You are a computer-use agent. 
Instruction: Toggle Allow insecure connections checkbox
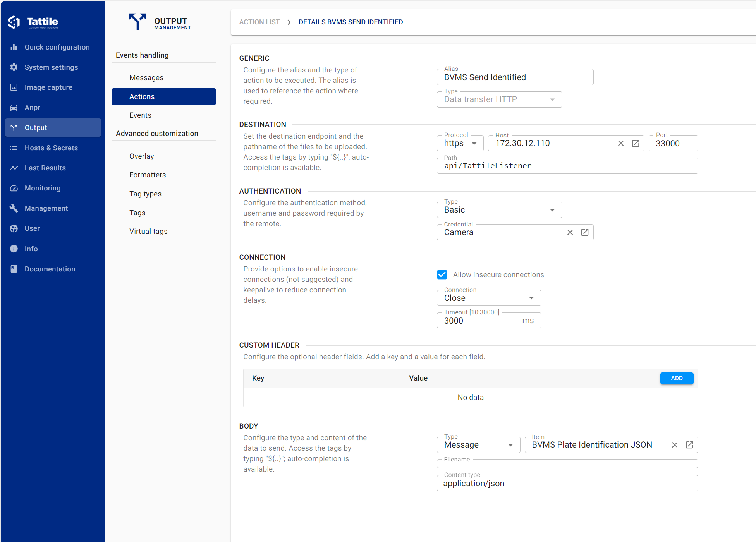pyautogui.click(x=442, y=274)
